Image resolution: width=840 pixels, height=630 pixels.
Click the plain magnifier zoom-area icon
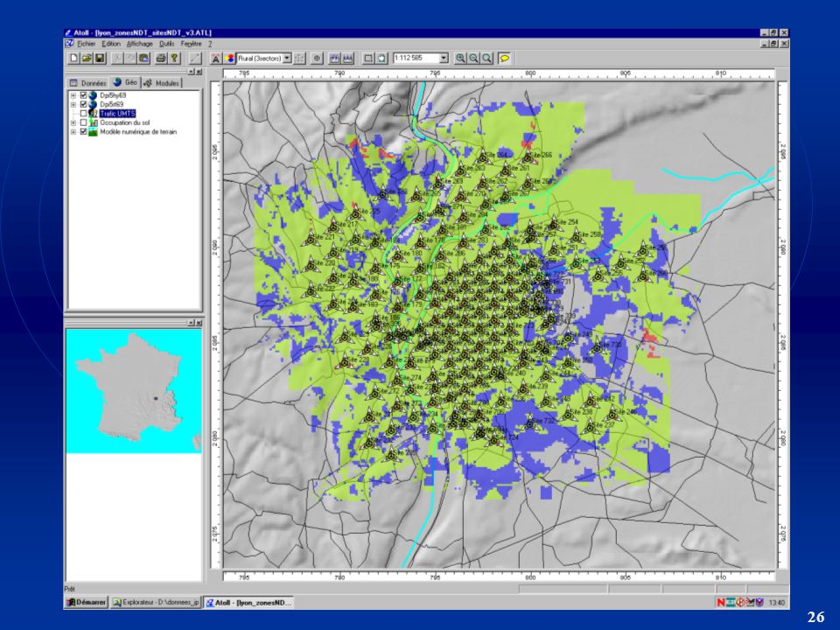486,58
